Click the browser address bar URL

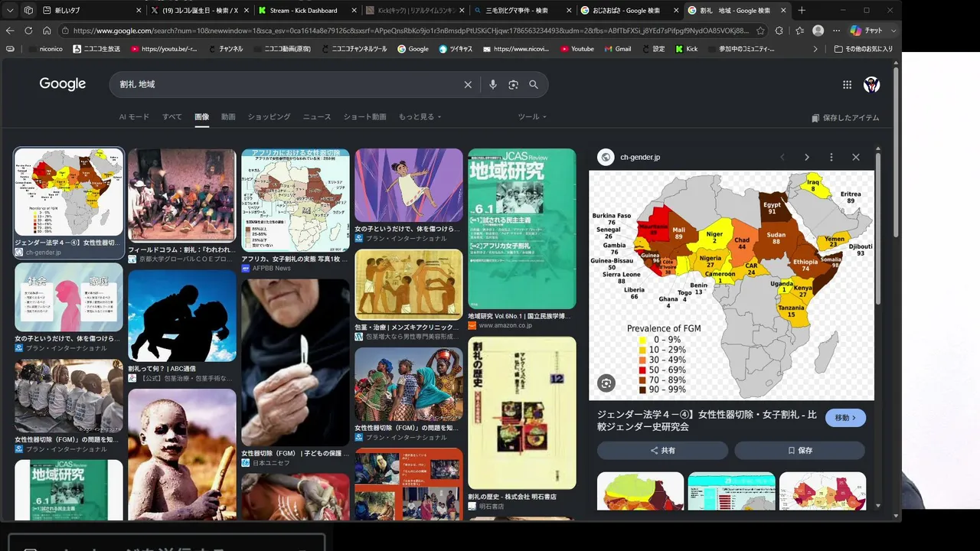(406, 31)
